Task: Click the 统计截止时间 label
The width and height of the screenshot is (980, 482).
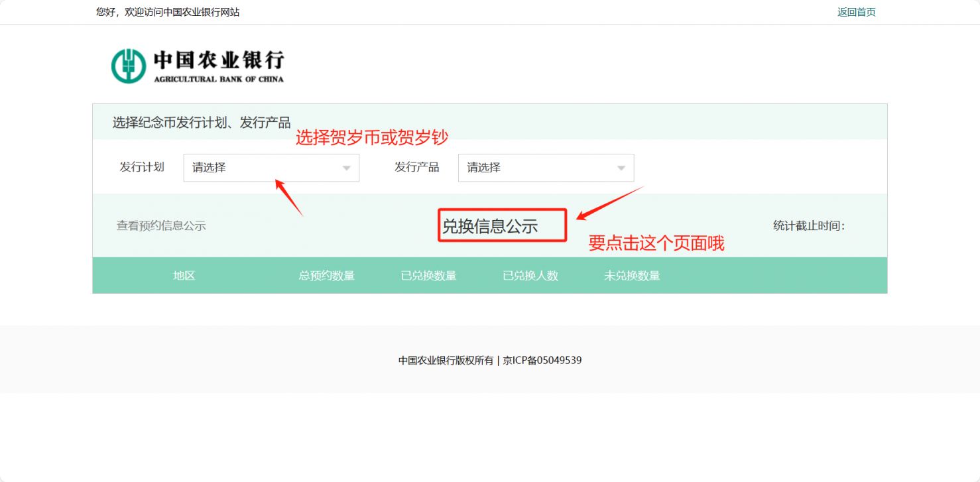Action: [x=809, y=225]
